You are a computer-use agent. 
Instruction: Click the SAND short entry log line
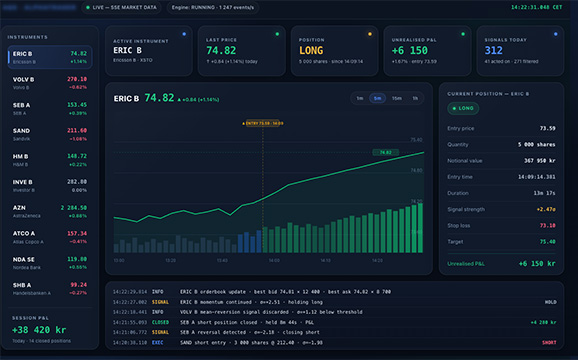click(334, 343)
